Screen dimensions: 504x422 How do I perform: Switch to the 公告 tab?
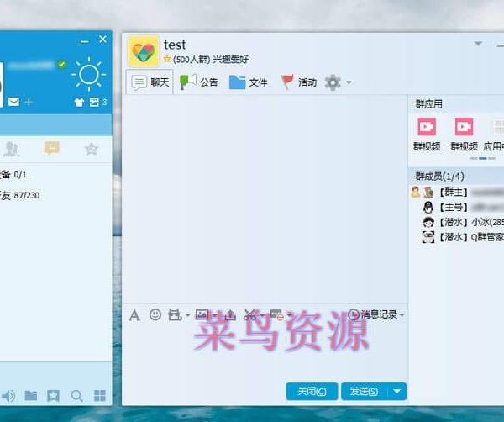point(199,82)
